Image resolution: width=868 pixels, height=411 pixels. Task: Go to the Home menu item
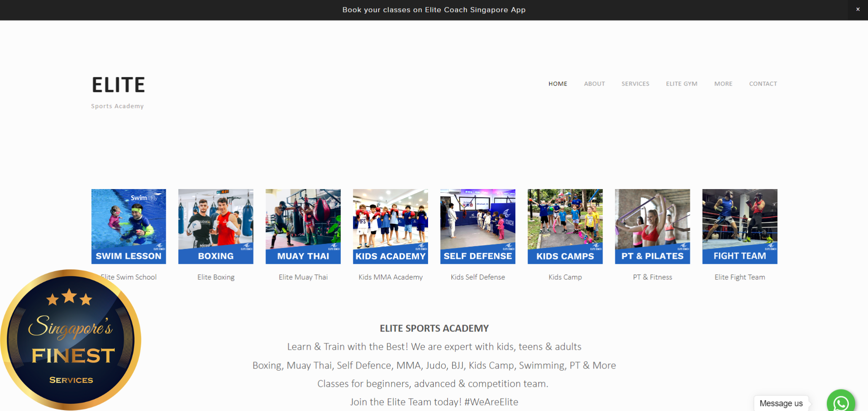[x=557, y=84]
